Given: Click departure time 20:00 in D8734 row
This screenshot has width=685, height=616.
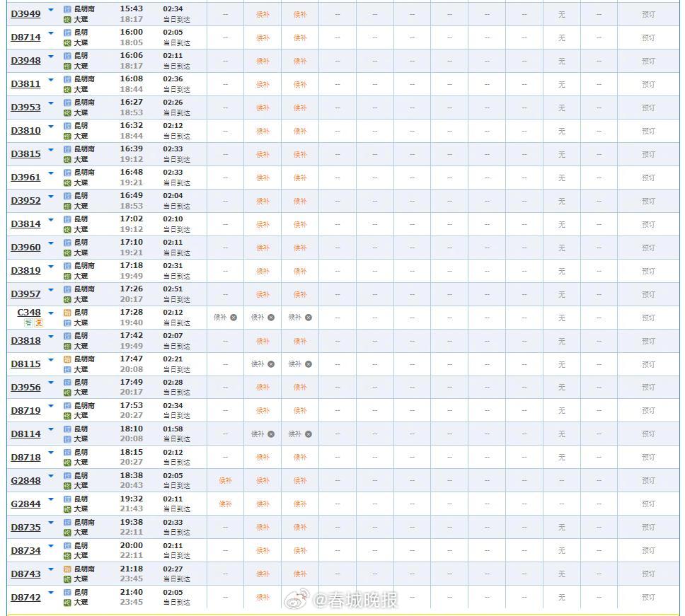Looking at the screenshot, I should click(x=132, y=545).
